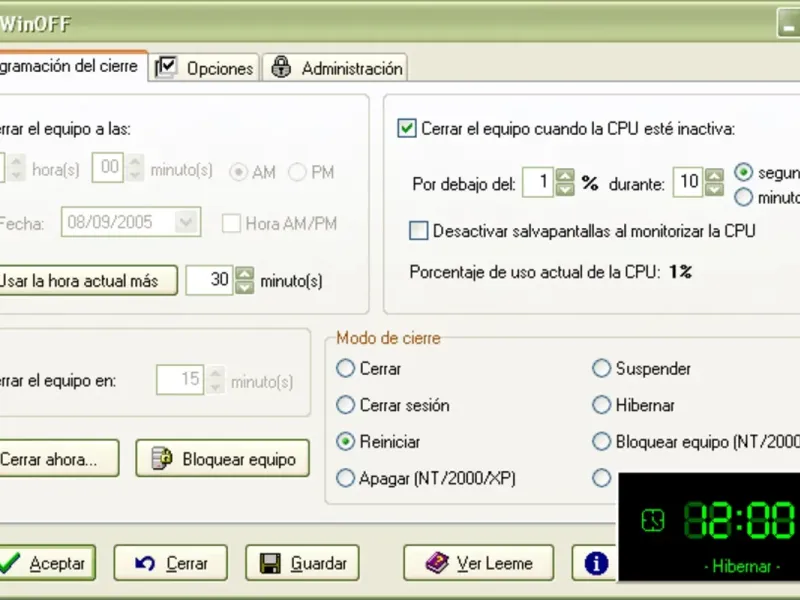Click the durante value field
800x600 pixels.
click(689, 182)
